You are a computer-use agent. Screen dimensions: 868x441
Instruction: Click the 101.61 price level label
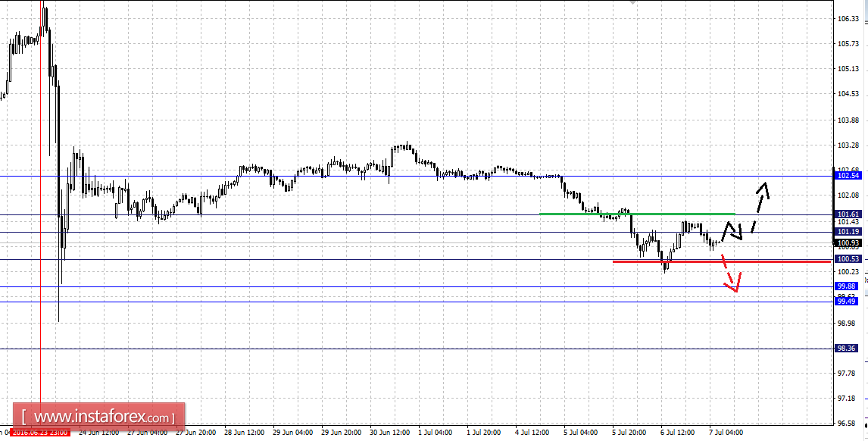point(848,214)
